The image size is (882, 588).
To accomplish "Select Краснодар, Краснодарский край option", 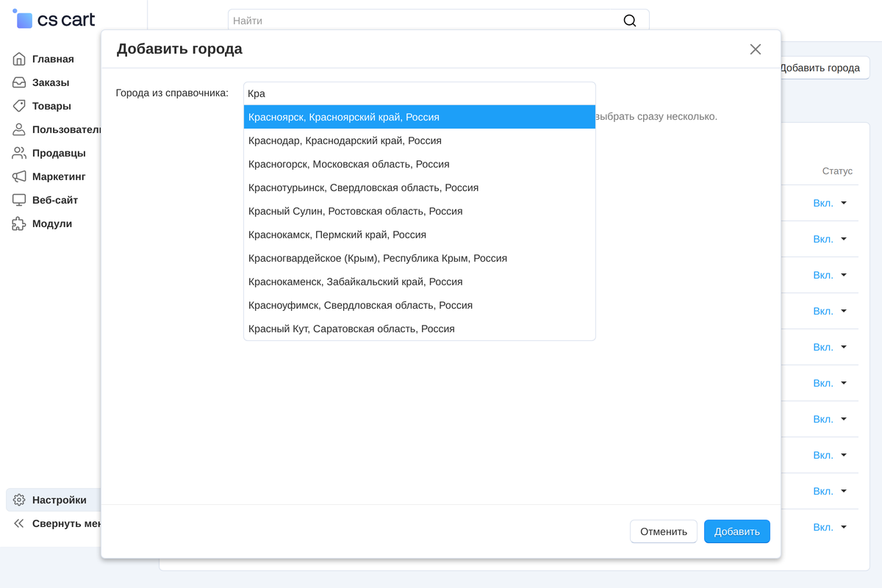I will tap(420, 140).
